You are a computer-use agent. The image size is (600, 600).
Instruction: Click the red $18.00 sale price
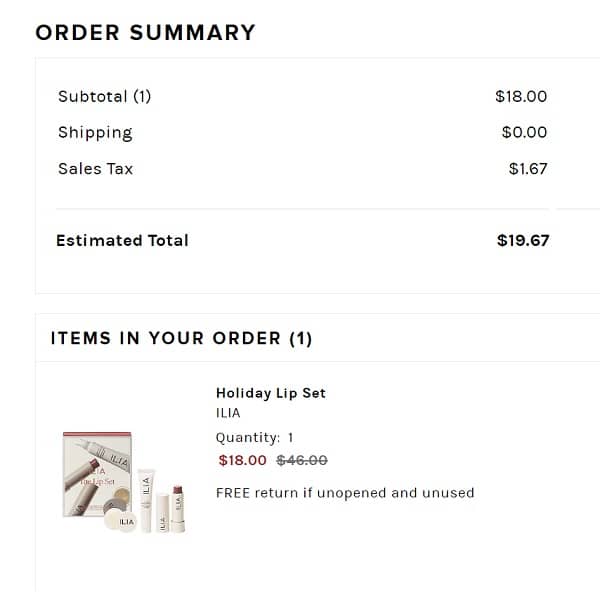click(243, 460)
